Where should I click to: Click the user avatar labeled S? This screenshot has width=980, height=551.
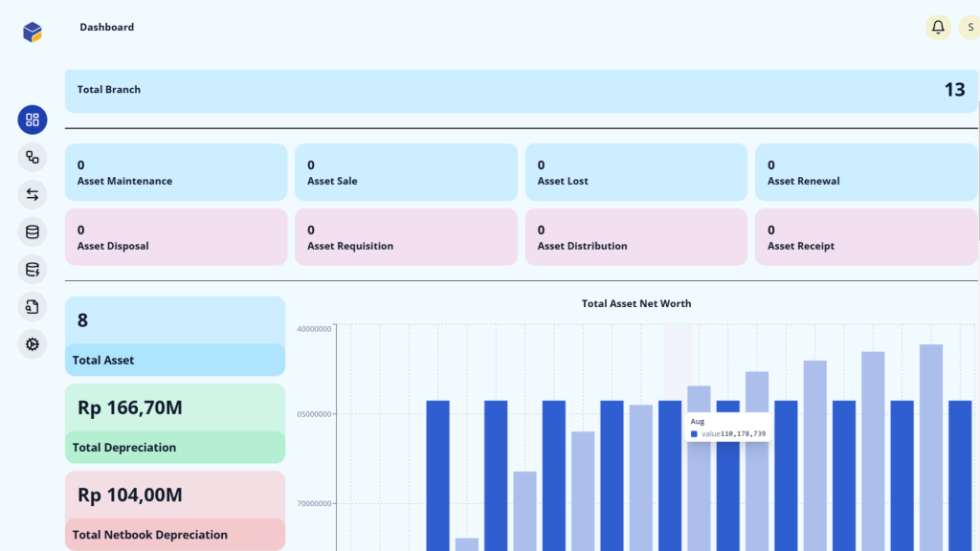click(969, 28)
